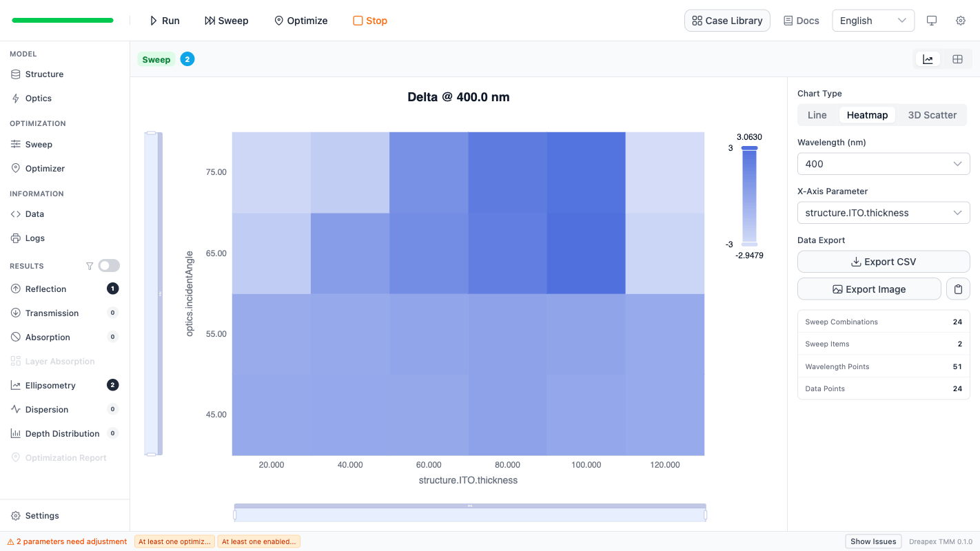Click the Show Issues button
This screenshot has width=980, height=551.
point(872,541)
